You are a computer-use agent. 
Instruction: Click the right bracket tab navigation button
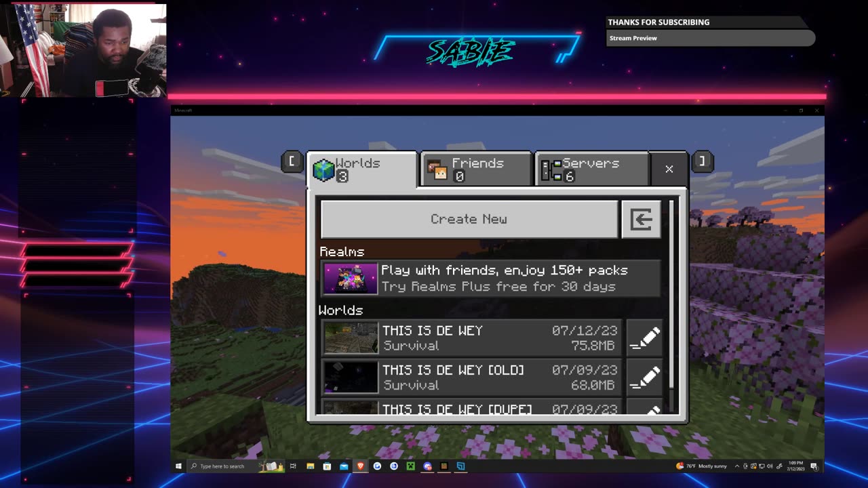(703, 161)
